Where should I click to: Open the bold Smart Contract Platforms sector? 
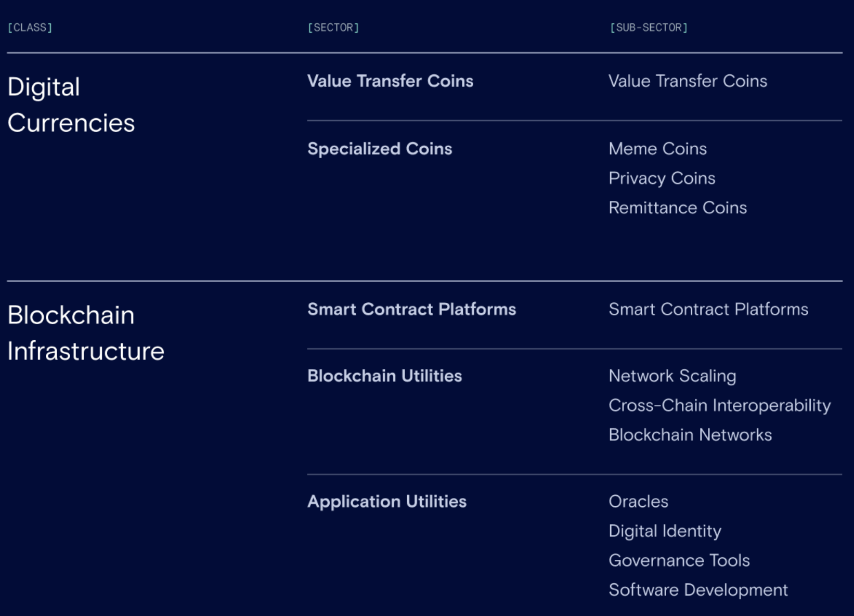click(411, 310)
